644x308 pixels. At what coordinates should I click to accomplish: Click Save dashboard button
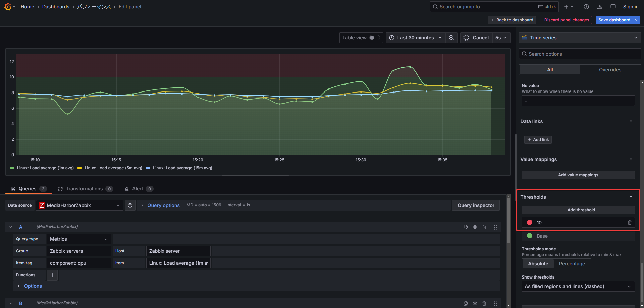614,20
